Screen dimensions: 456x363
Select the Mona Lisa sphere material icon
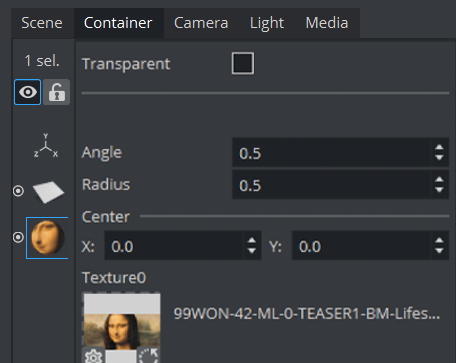point(47,238)
